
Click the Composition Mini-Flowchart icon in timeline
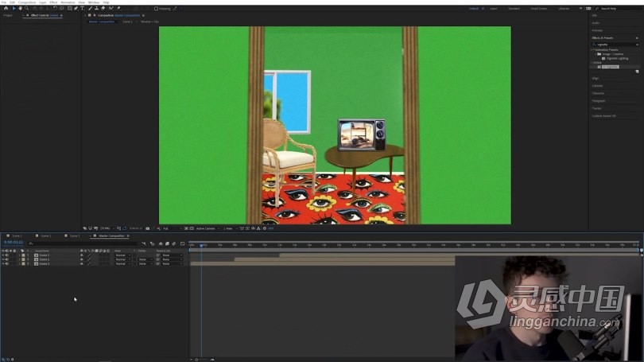pos(143,243)
